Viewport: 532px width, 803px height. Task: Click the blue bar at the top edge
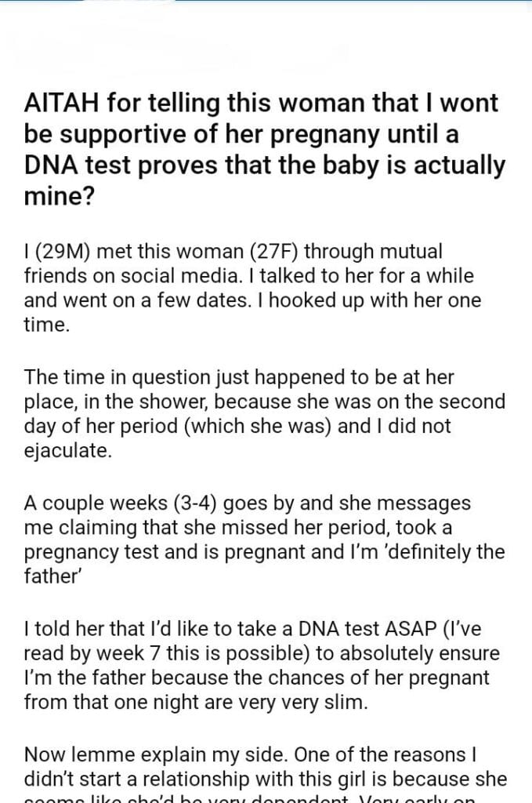coord(265,2)
